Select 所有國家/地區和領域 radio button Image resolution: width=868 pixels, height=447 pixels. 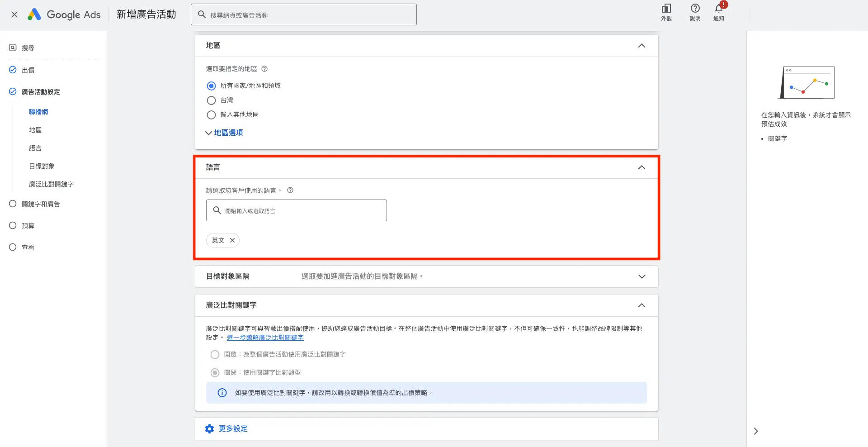211,86
